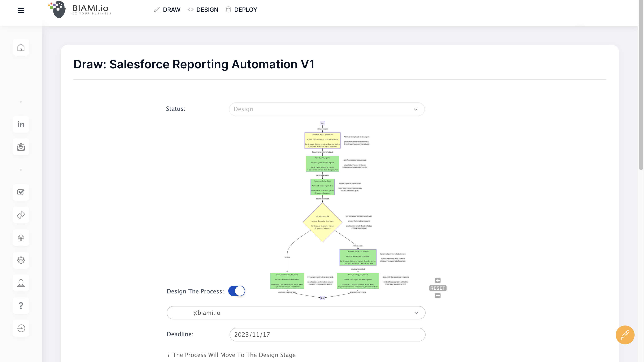The width and height of the screenshot is (644, 362).
Task: Click the page vertical scrollbar
Action: pyautogui.click(x=641, y=85)
